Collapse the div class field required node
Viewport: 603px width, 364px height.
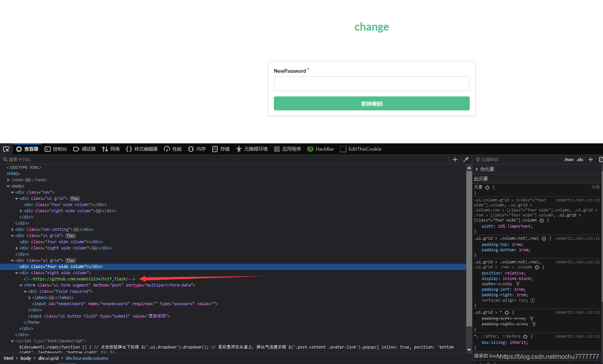tap(25, 292)
